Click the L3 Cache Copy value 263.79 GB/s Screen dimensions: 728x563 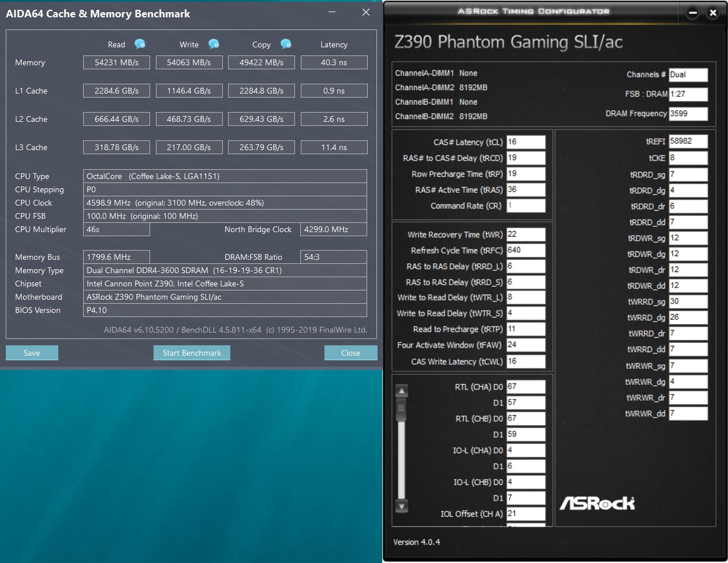pos(262,147)
